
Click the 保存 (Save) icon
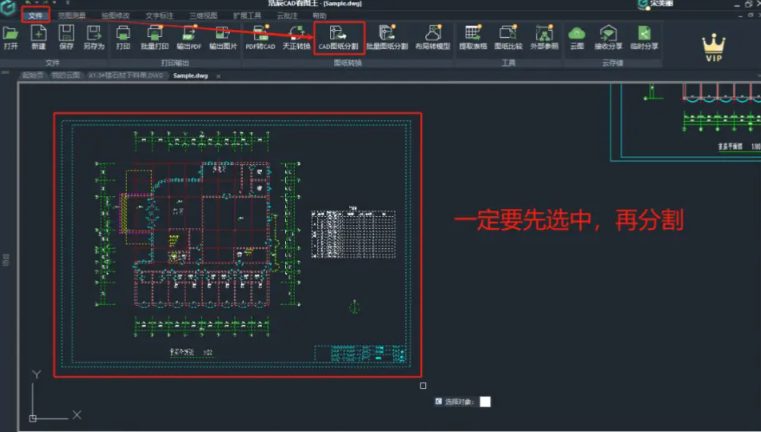66,38
